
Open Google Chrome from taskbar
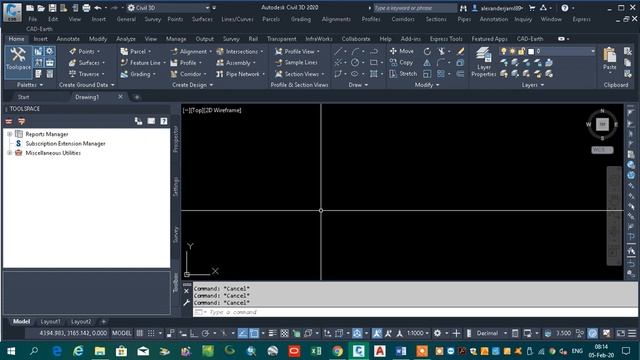pos(338,351)
